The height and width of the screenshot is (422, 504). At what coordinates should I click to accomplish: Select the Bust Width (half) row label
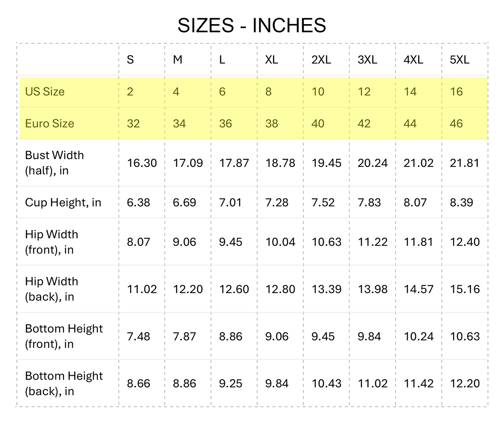click(x=55, y=163)
